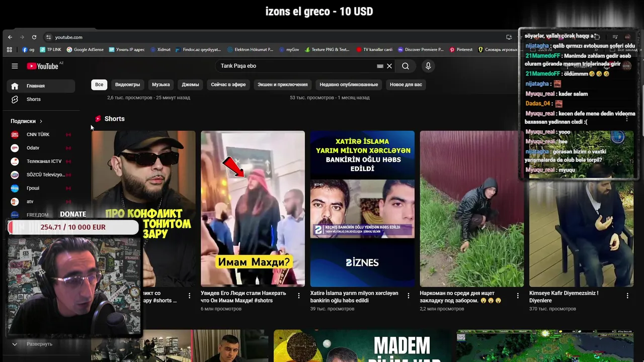
Task: Click the install app icon in address bar
Action: [509, 37]
